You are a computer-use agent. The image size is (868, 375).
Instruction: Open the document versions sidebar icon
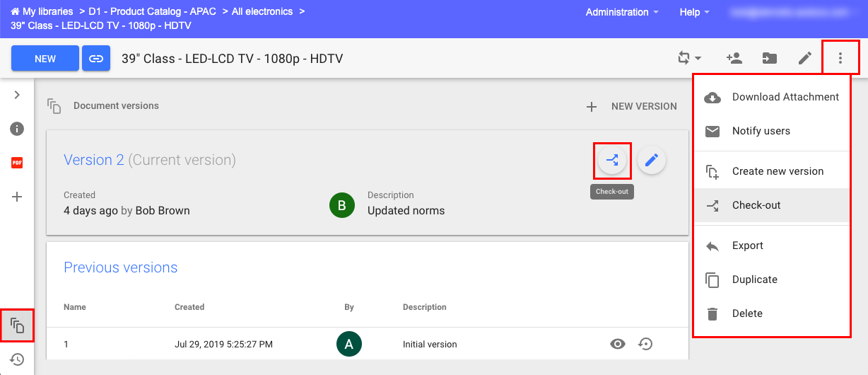[17, 325]
